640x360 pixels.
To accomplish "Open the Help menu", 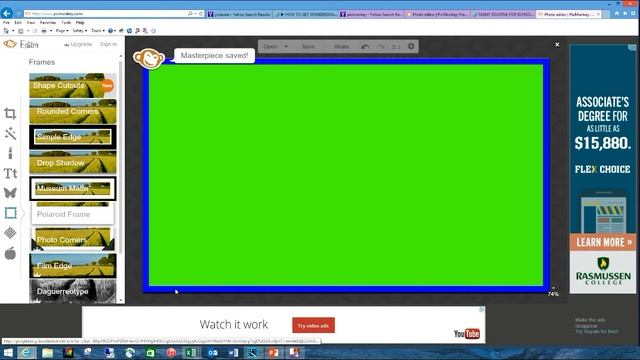I will tap(80, 23).
